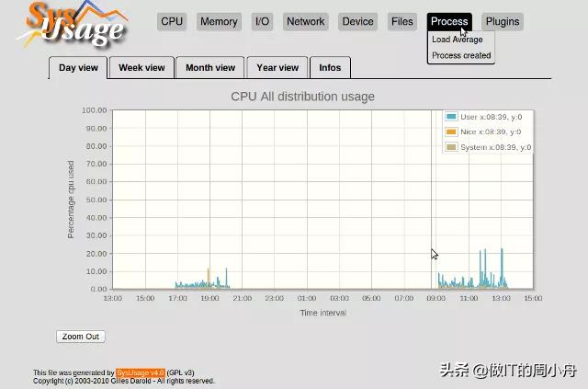Choose Process created menu entry

tap(461, 55)
